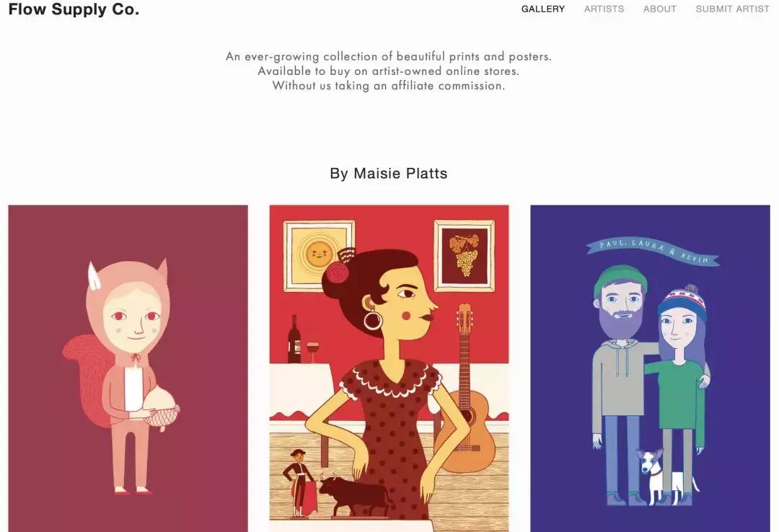Viewport: 779px width, 532px height.
Task: Click the acorn held by the squirrel character
Action: (x=160, y=407)
